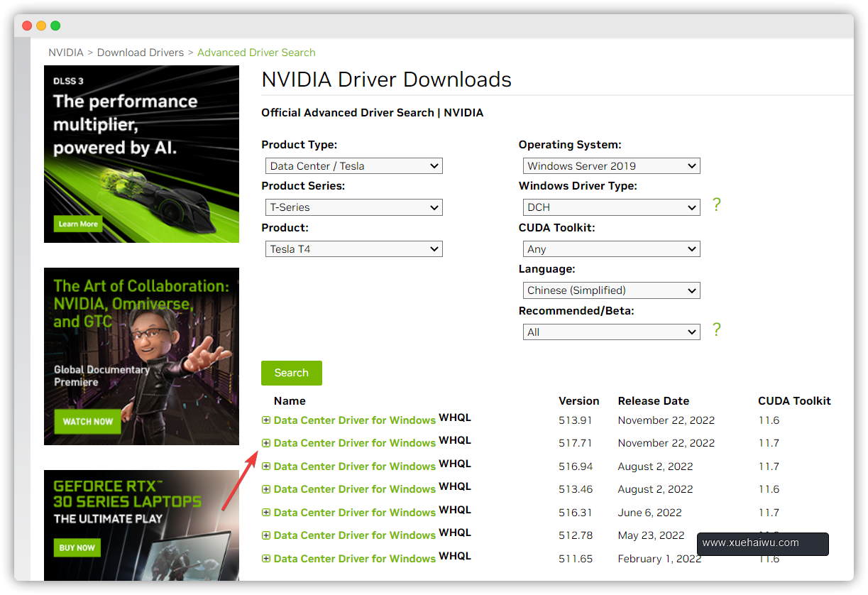Click BUY NOW on the GeForce RTX ad
The image size is (868, 595).
[x=77, y=548]
